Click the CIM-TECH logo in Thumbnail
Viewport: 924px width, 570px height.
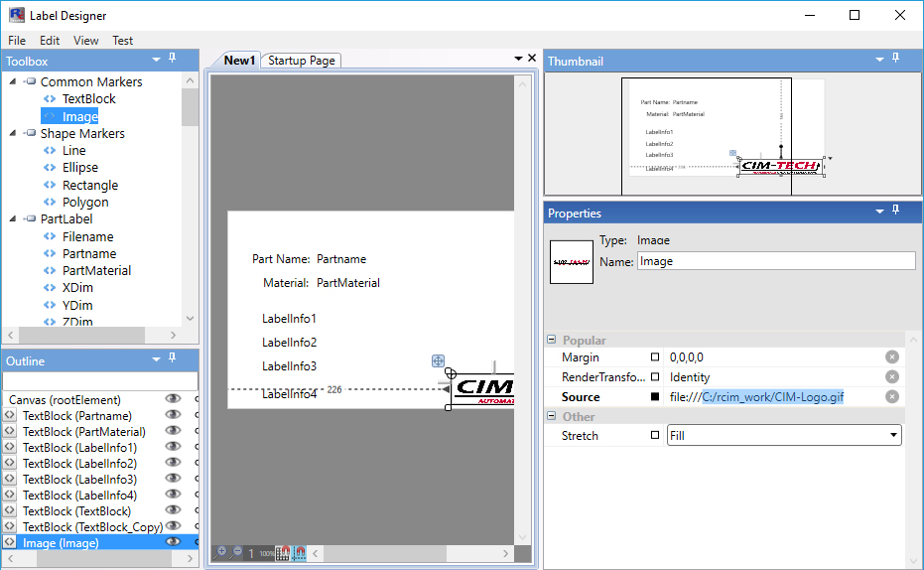[x=780, y=167]
